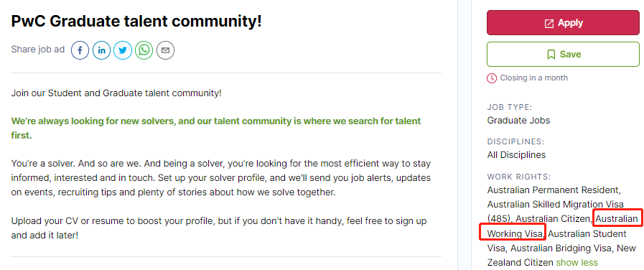Share job ad through WhatsApp

(x=144, y=50)
